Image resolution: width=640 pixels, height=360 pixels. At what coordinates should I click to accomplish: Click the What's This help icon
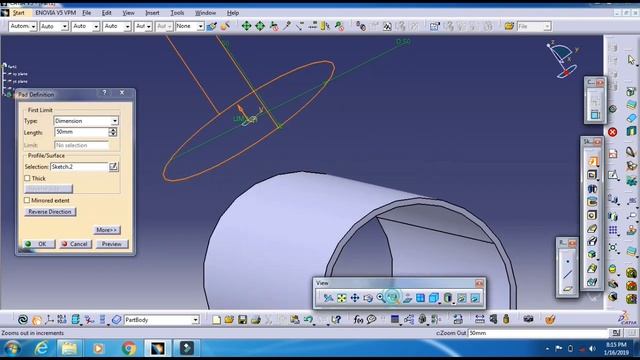[x=336, y=320]
